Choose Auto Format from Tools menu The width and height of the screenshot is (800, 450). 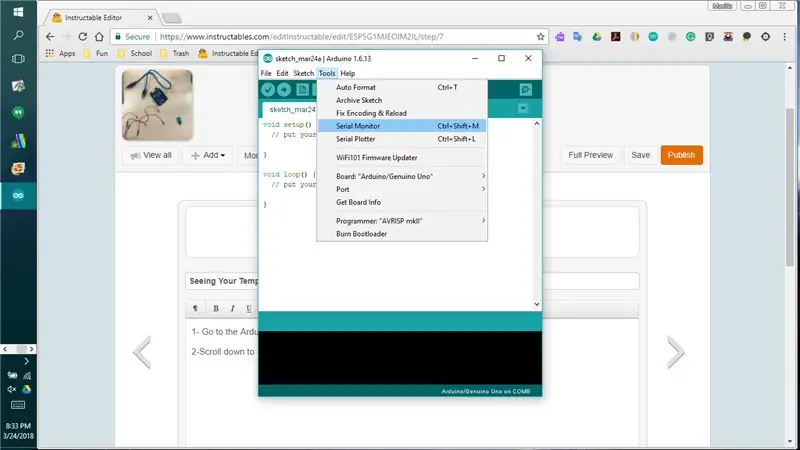tap(402, 87)
